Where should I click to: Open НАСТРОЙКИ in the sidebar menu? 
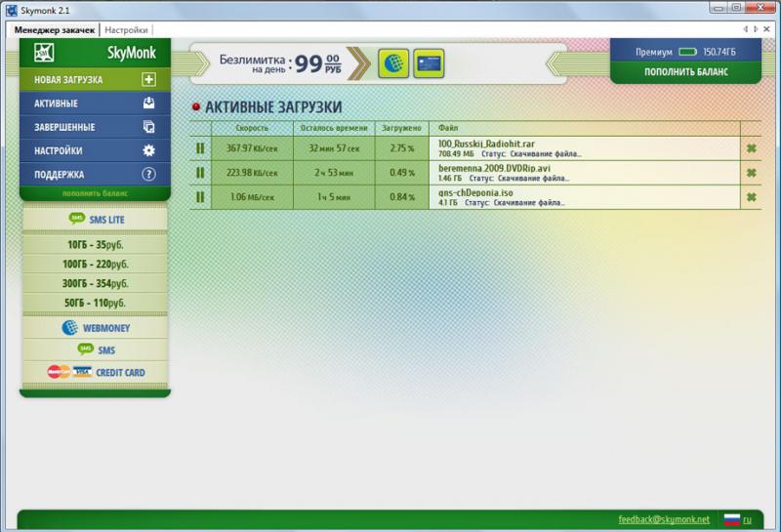[x=95, y=150]
